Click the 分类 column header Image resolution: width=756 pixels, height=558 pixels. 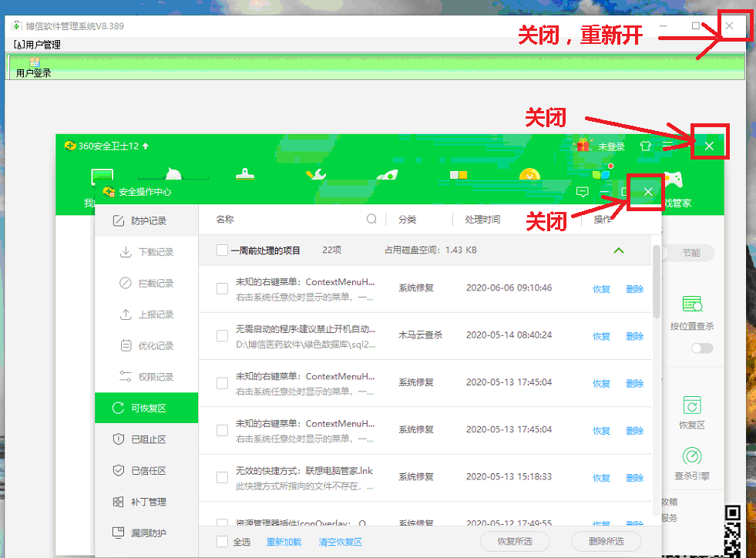[408, 220]
